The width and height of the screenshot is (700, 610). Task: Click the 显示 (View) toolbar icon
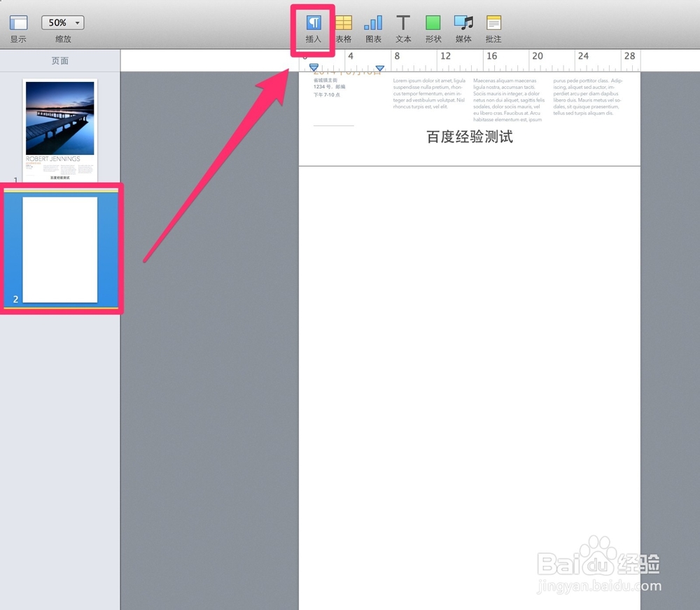pyautogui.click(x=19, y=23)
